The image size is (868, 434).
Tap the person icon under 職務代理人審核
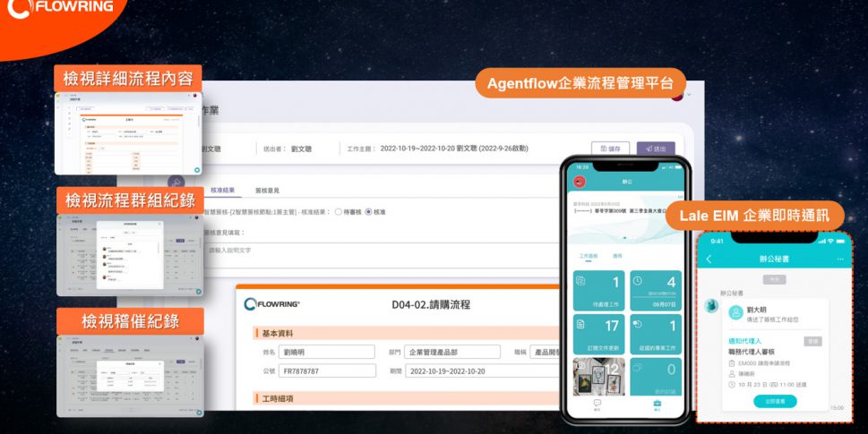732,374
